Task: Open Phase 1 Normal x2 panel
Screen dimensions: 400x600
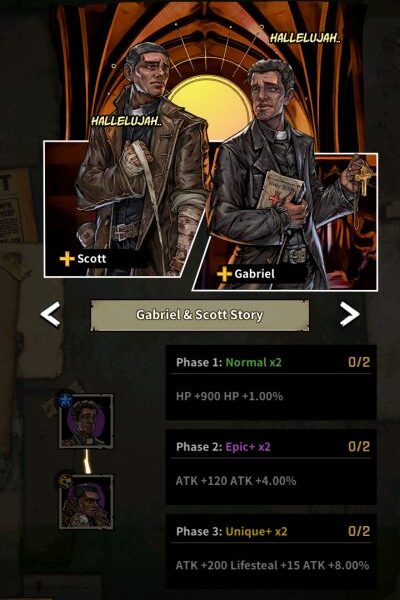Action: point(271,383)
